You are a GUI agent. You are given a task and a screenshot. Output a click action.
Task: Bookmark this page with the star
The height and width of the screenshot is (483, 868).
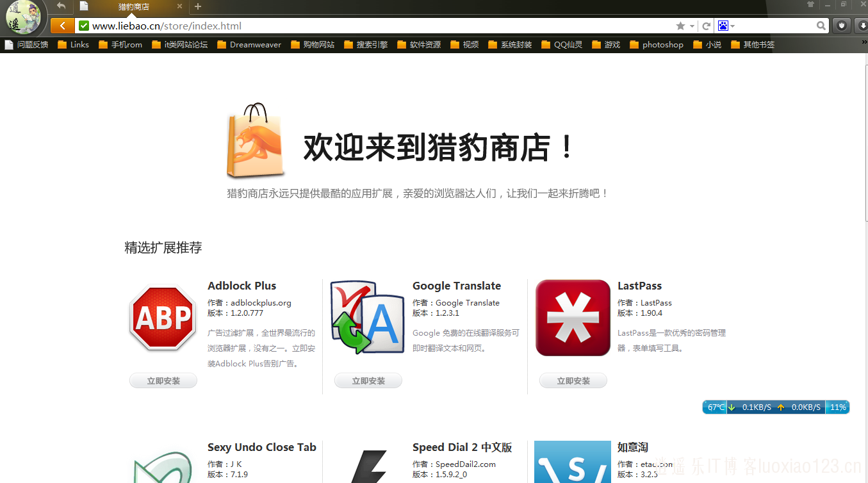click(680, 26)
